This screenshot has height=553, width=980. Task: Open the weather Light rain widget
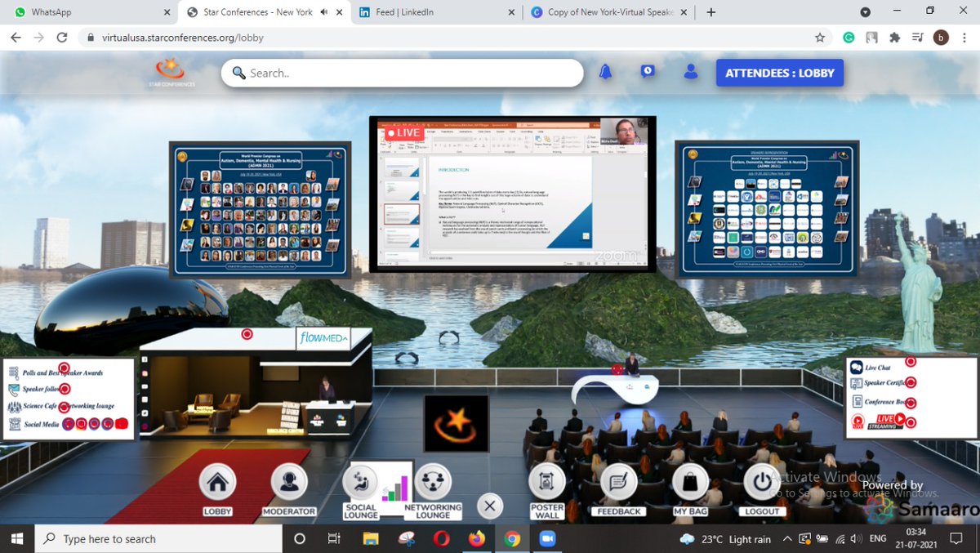[725, 538]
